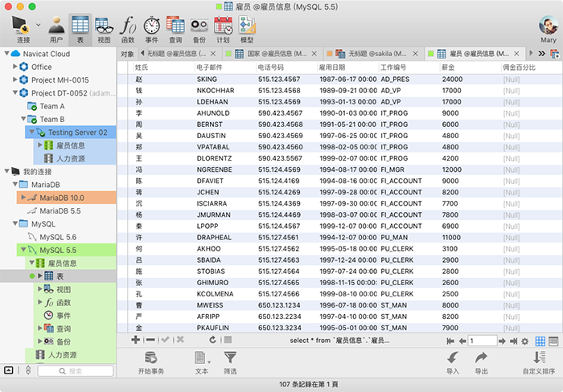Image resolution: width=563 pixels, height=392 pixels.
Task: Open the Backup (备份) toolbar icon
Action: point(199,30)
